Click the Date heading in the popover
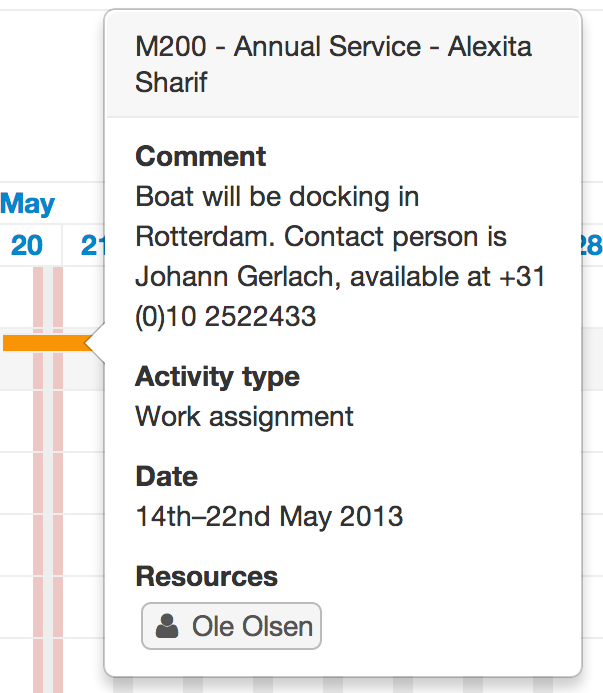The height and width of the screenshot is (693, 603). pos(167,476)
